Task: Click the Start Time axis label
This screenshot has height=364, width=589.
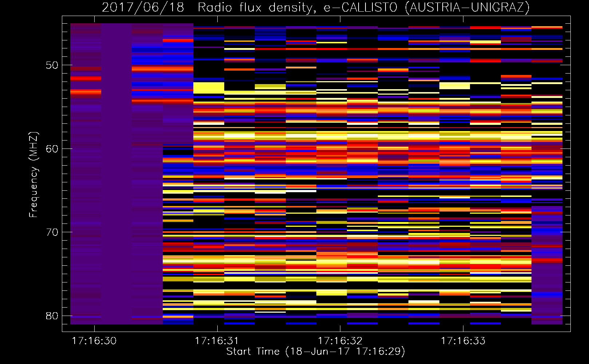Action: (x=316, y=352)
